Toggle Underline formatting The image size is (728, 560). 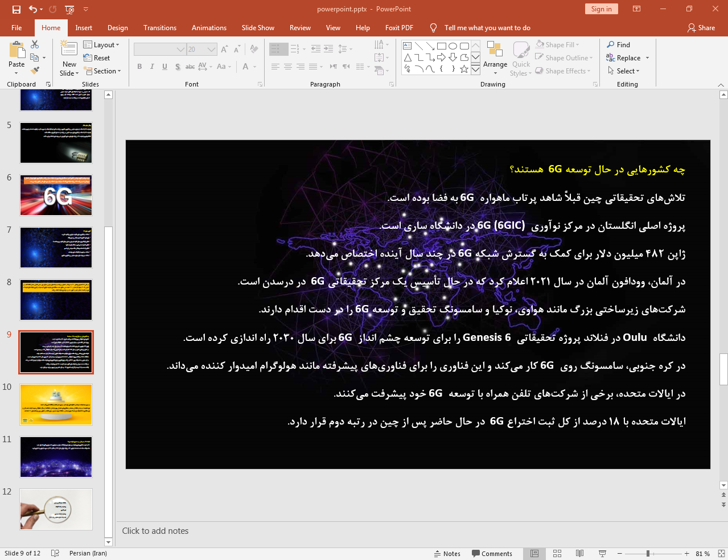coord(164,67)
